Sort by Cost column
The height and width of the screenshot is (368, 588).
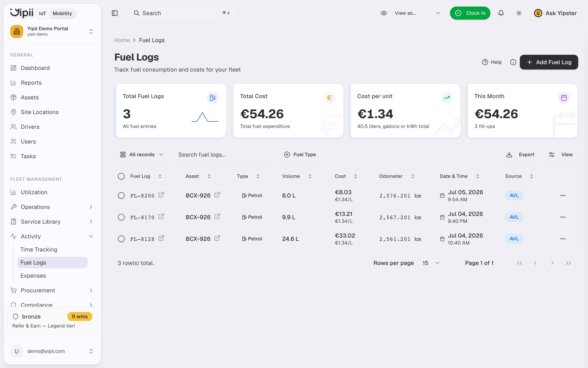[346, 176]
